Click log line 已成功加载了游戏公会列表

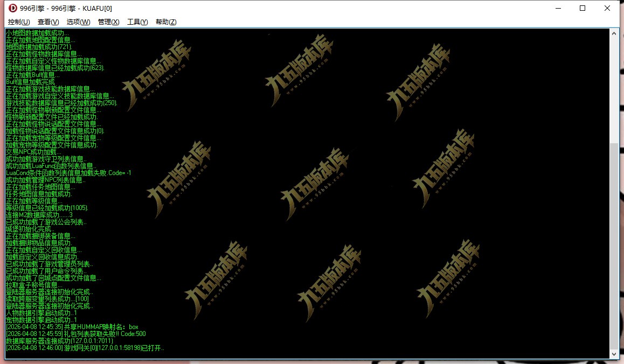coord(46,222)
